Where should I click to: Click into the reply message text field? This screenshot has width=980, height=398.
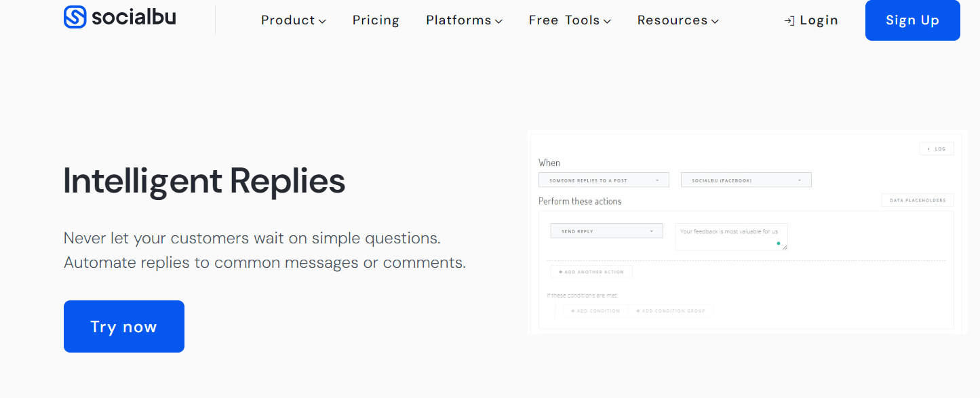[x=726, y=235]
